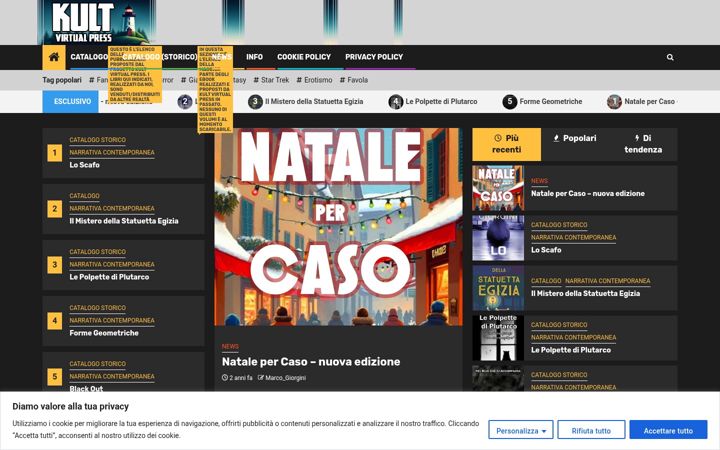Open sidebar title Lo Scafo
This screenshot has width=720, height=450.
[546, 250]
